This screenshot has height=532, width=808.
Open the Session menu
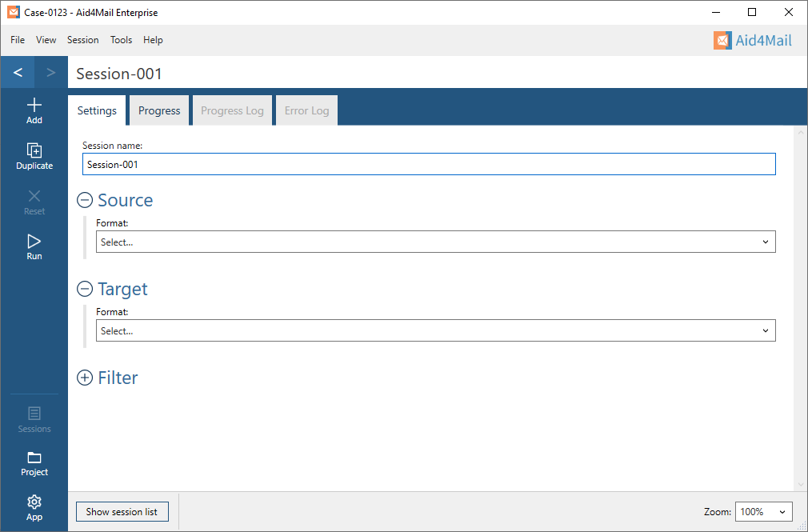(x=82, y=39)
